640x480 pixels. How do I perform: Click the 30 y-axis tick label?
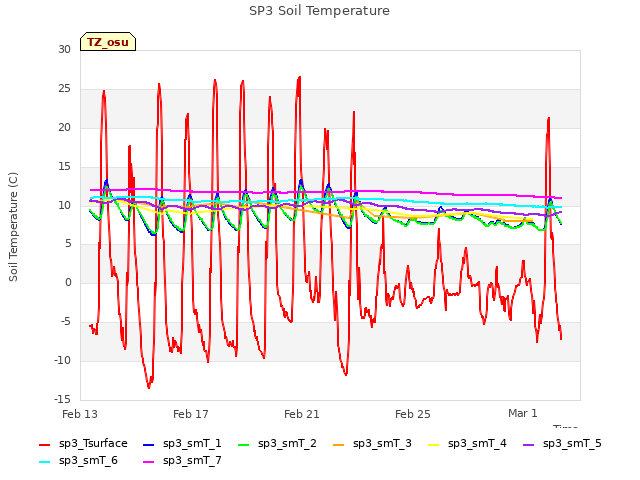pyautogui.click(x=64, y=49)
